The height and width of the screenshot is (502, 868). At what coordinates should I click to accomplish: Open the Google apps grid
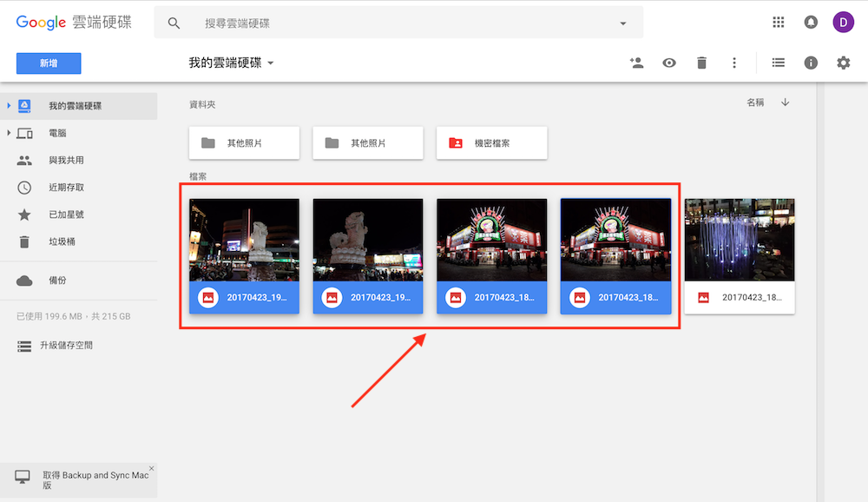[779, 23]
